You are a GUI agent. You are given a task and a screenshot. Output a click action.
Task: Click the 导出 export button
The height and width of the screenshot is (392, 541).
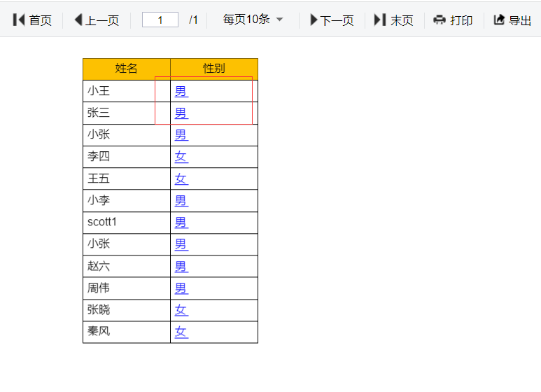coord(512,20)
